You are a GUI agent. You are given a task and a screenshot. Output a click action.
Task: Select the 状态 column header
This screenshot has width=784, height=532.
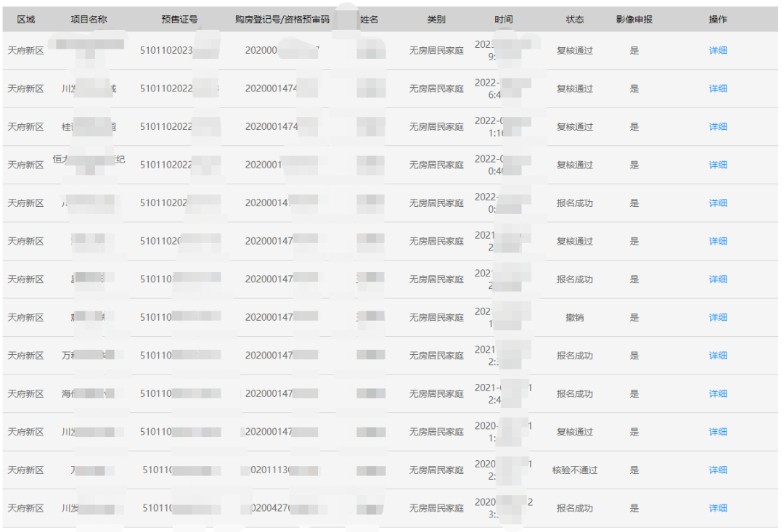tap(575, 20)
